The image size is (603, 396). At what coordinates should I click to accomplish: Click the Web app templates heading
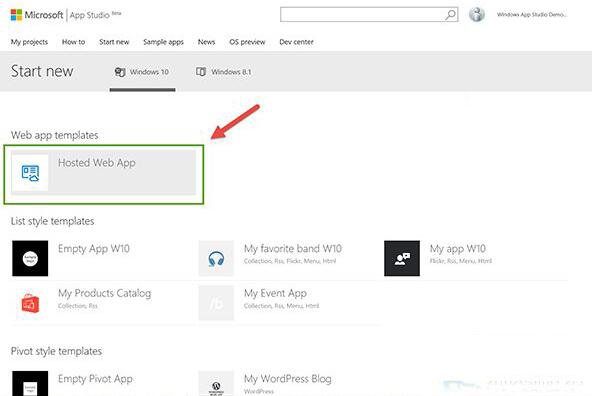[x=55, y=135]
